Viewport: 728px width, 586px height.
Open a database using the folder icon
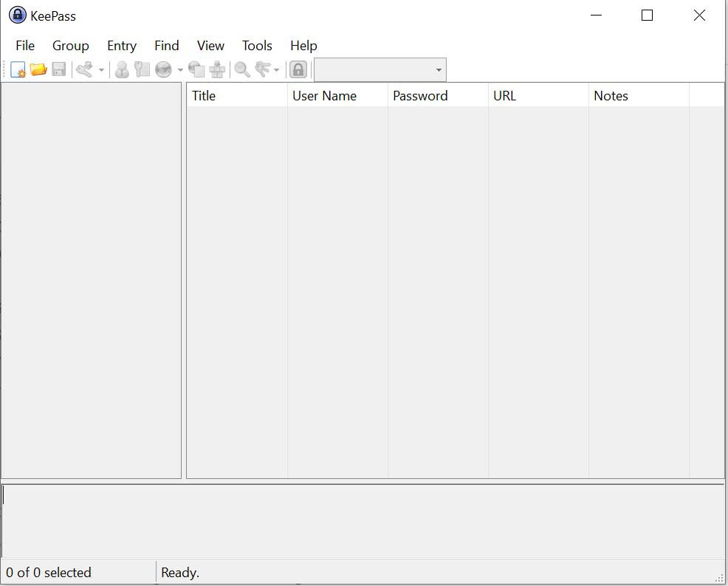[38, 69]
